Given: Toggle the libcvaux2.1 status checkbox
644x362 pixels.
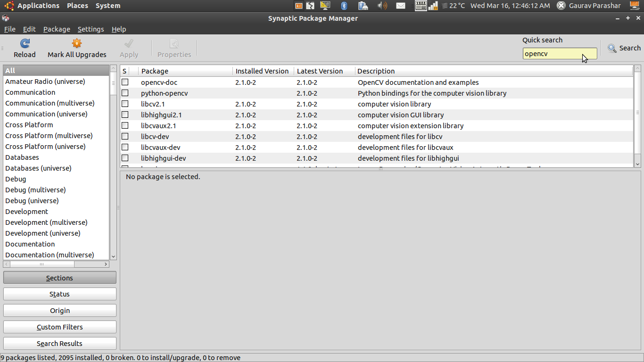Looking at the screenshot, I should [125, 125].
